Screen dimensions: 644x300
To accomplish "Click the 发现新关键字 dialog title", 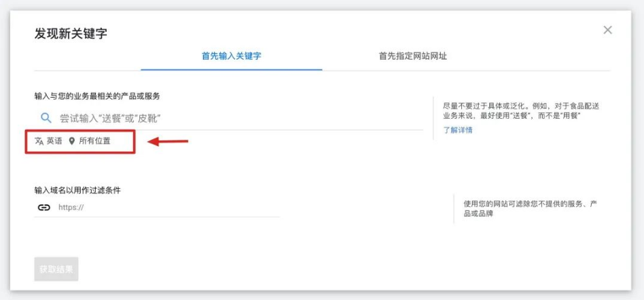I will point(71,33).
